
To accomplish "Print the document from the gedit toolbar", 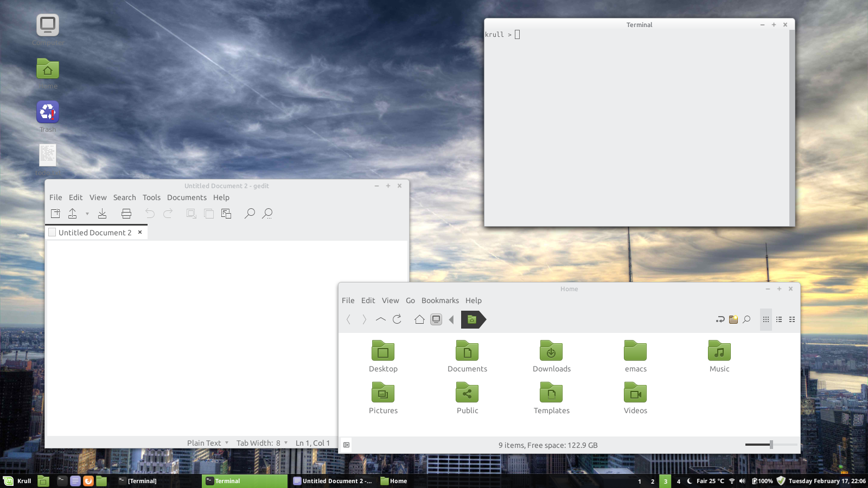I will (126, 213).
